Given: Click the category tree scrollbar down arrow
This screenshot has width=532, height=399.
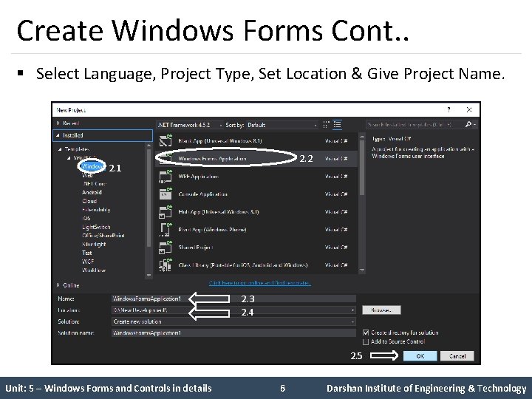Looking at the screenshot, I should 149,275.
